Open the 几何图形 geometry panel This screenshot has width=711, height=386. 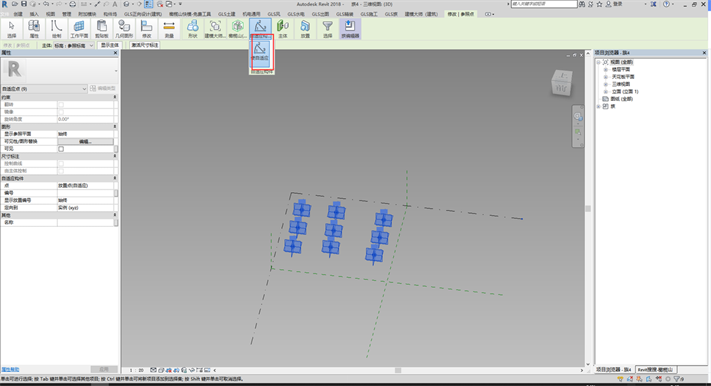click(124, 29)
